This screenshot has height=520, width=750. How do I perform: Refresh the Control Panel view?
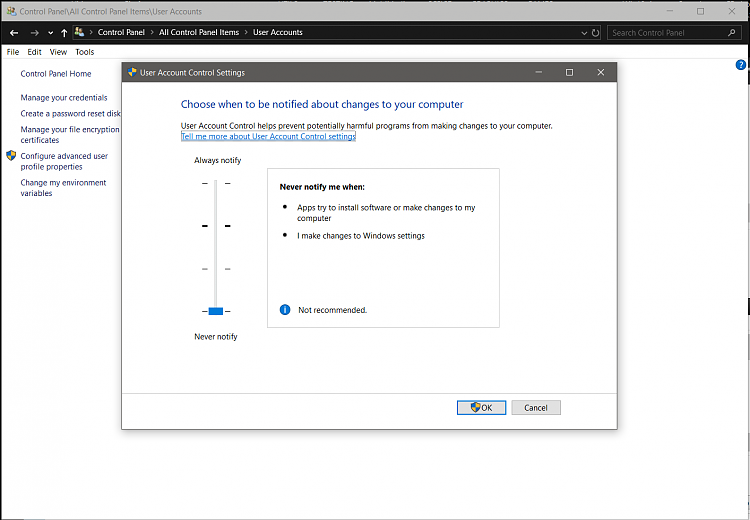pos(596,33)
